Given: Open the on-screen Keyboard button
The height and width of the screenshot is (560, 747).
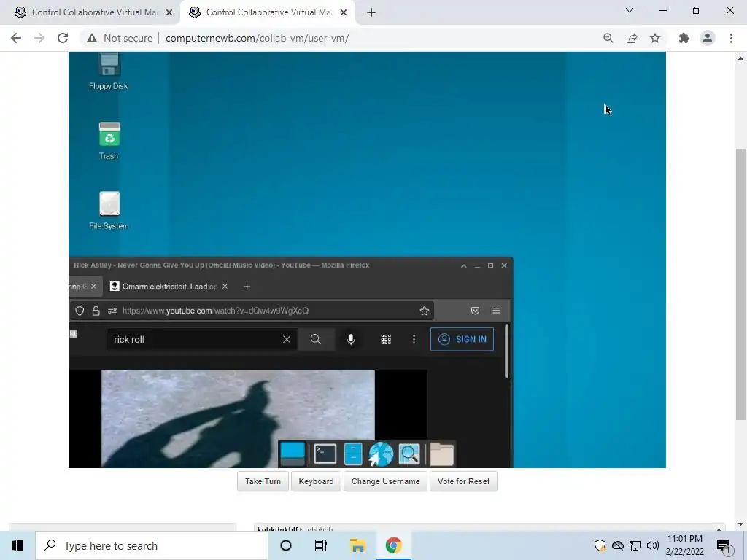Looking at the screenshot, I should pyautogui.click(x=316, y=481).
